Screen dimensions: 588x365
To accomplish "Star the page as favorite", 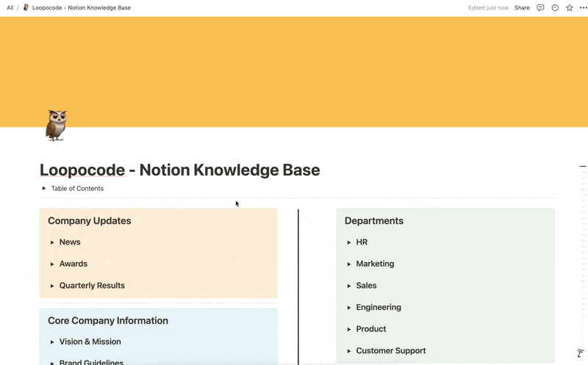I will [x=569, y=7].
